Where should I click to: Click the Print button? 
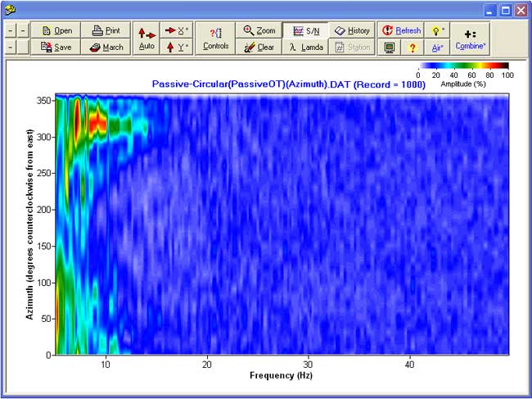click(x=106, y=30)
